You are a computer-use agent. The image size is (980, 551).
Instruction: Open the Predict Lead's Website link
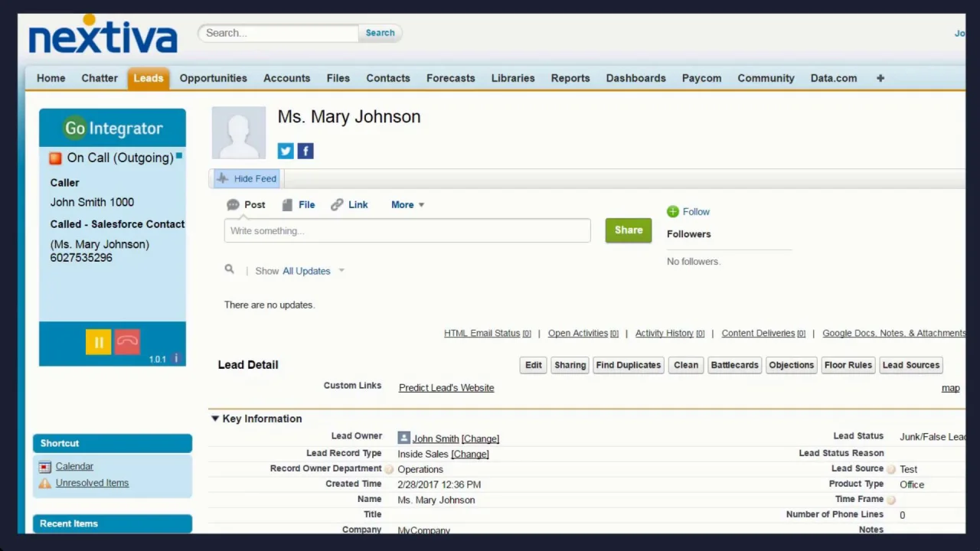click(446, 388)
